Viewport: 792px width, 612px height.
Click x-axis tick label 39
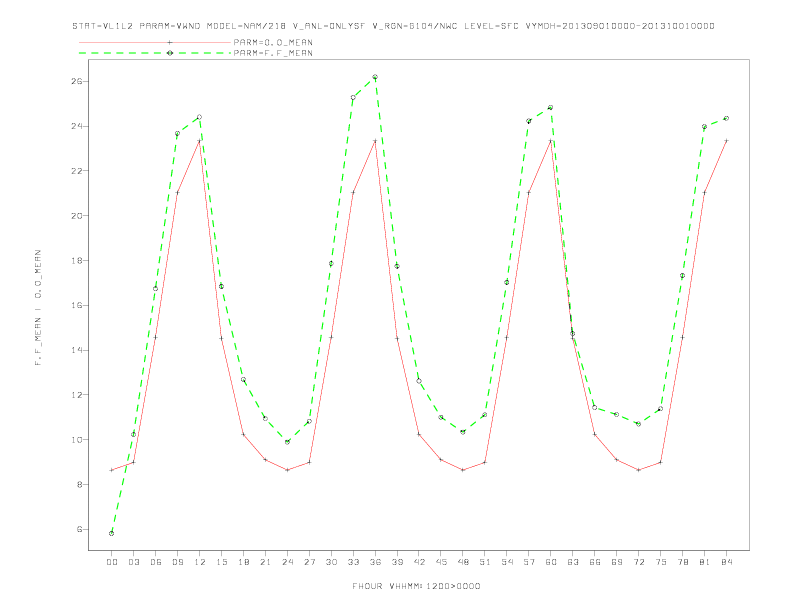[x=397, y=562]
